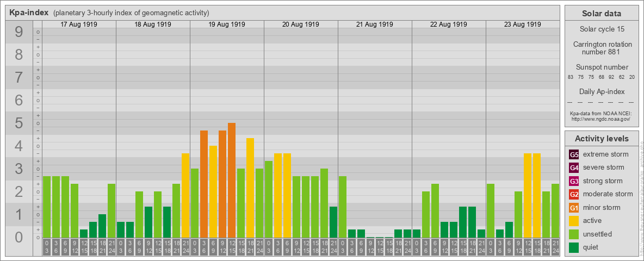Viewport: 644px width, 261px height.
Task: Click the '21 Aug 1919' date header
Action: pos(375,24)
